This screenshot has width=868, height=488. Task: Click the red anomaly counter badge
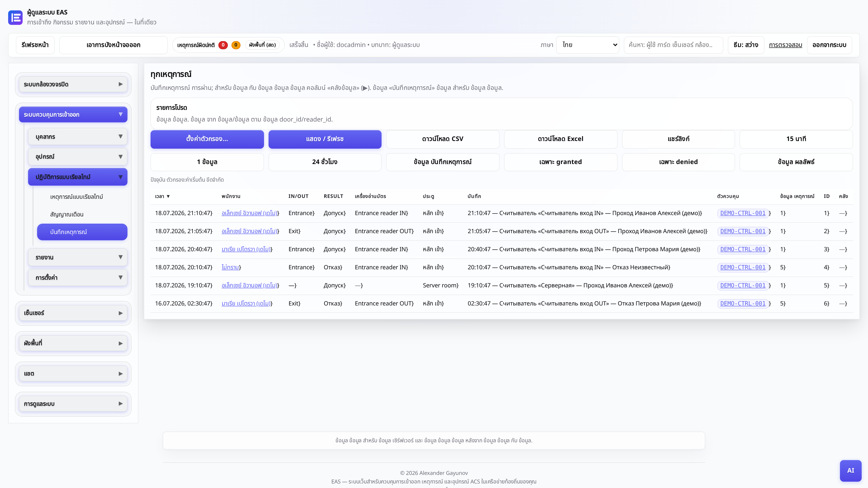[x=223, y=45]
